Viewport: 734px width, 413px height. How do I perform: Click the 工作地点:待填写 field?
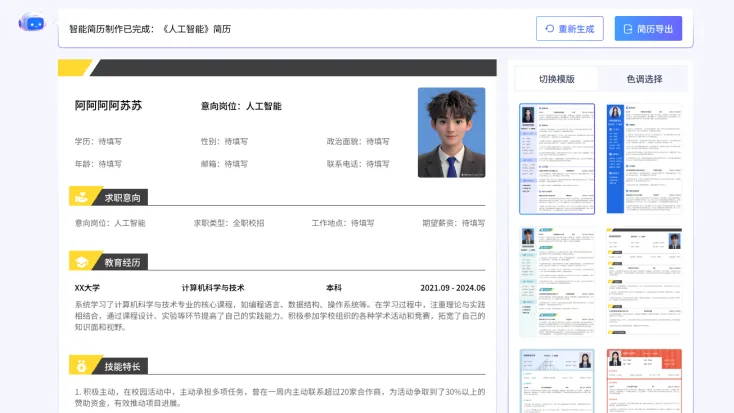(x=343, y=223)
